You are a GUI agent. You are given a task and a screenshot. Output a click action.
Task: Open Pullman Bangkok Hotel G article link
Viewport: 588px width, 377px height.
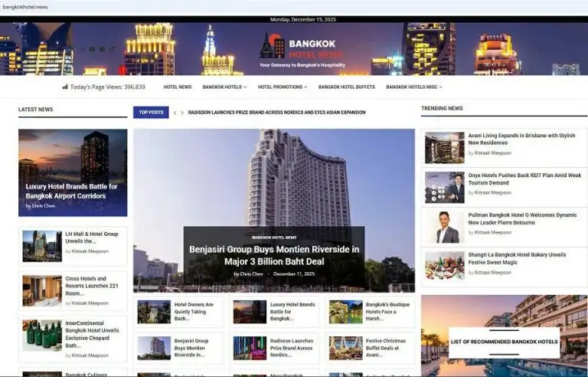pos(522,219)
